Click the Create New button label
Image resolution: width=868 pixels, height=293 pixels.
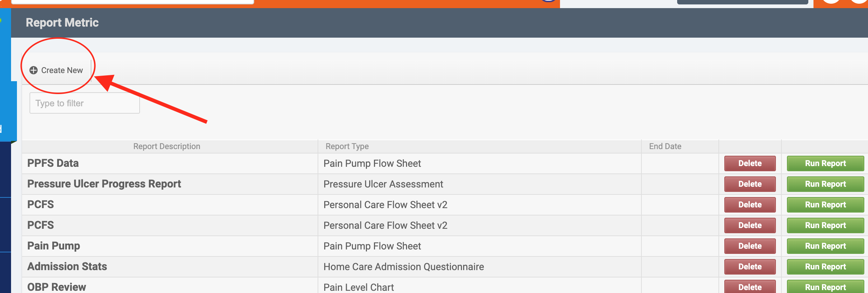click(x=62, y=70)
